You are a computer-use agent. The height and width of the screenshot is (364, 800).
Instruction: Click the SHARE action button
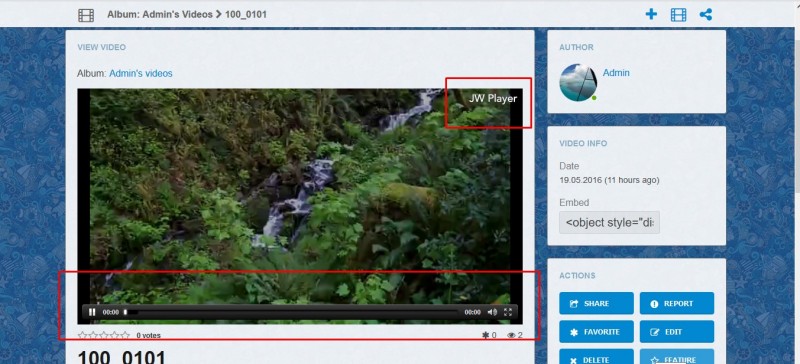coord(596,303)
